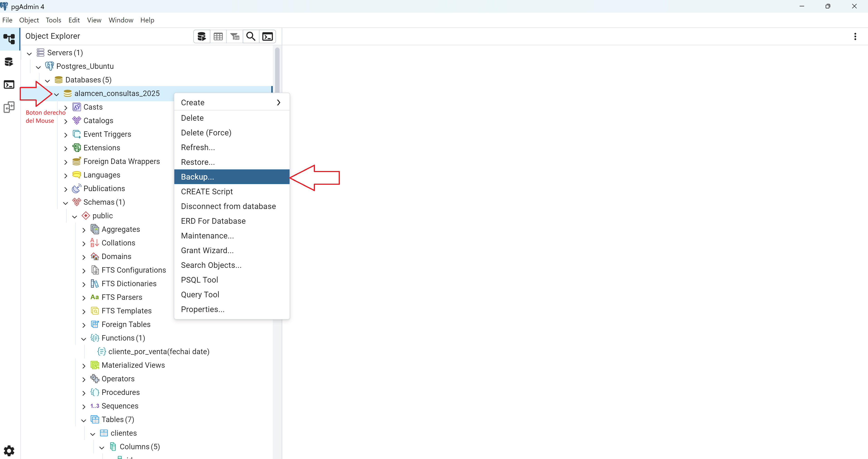This screenshot has height=459, width=868.
Task: Open the Tools menu in menu bar
Action: 53,20
